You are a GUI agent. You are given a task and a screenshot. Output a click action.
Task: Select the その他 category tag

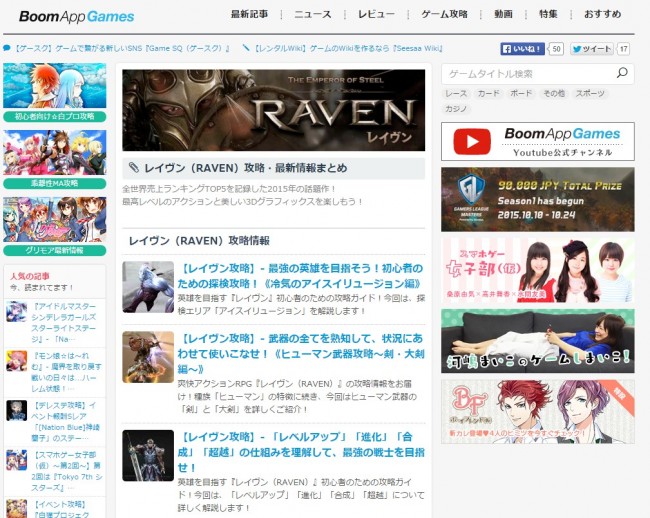pos(554,94)
